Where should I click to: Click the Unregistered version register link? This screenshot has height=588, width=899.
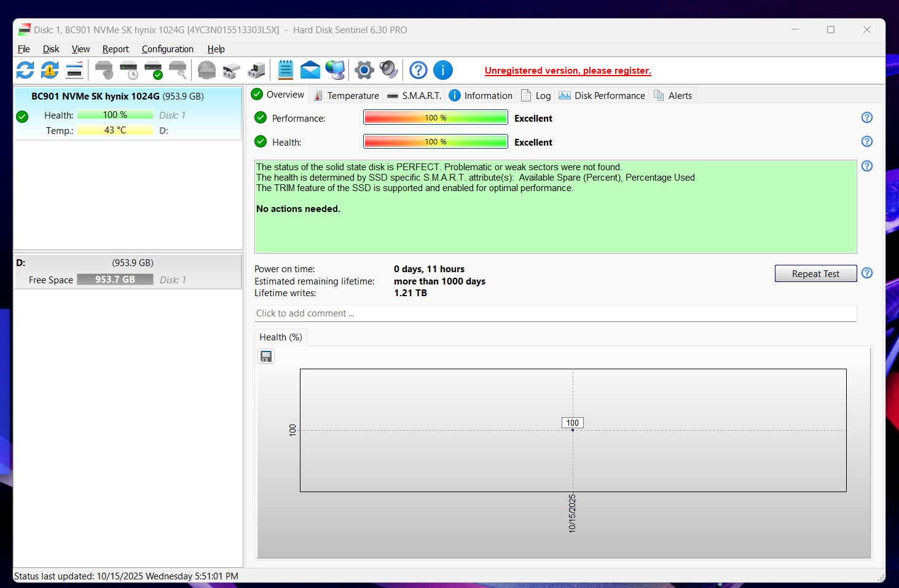click(568, 71)
